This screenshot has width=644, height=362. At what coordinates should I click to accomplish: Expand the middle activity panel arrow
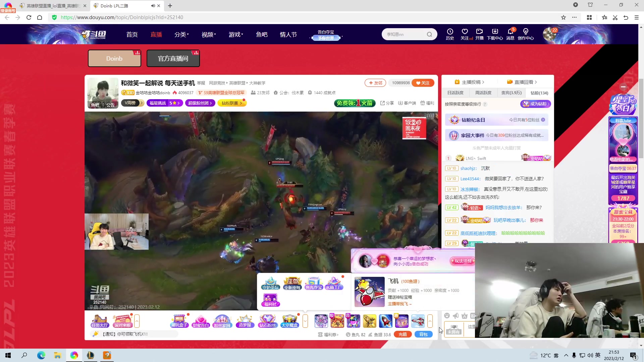[305, 321]
